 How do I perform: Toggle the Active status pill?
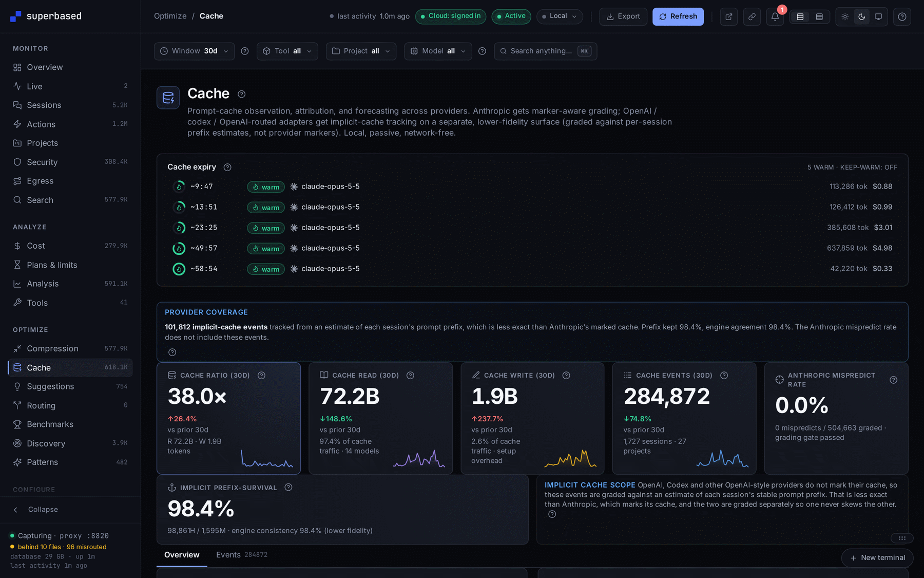tap(511, 16)
